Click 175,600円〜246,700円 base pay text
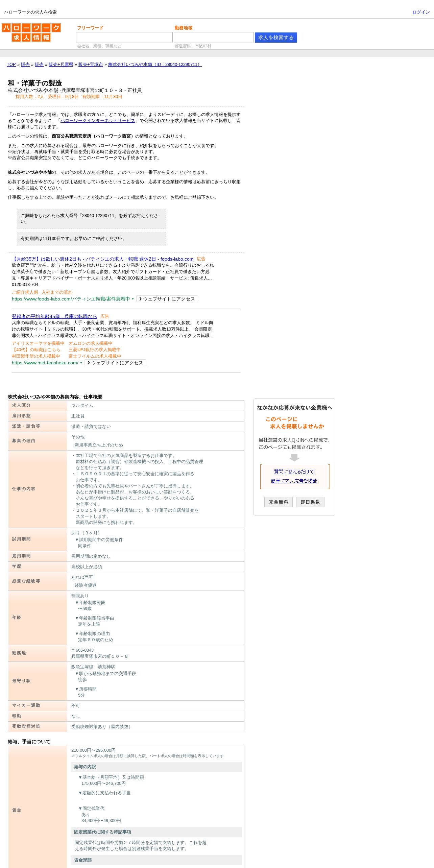 click(x=103, y=783)
